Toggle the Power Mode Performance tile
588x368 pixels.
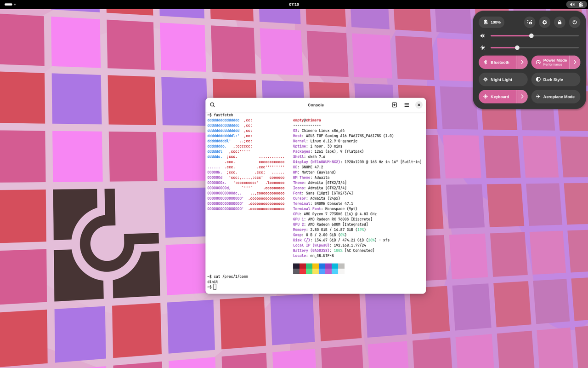pos(550,62)
